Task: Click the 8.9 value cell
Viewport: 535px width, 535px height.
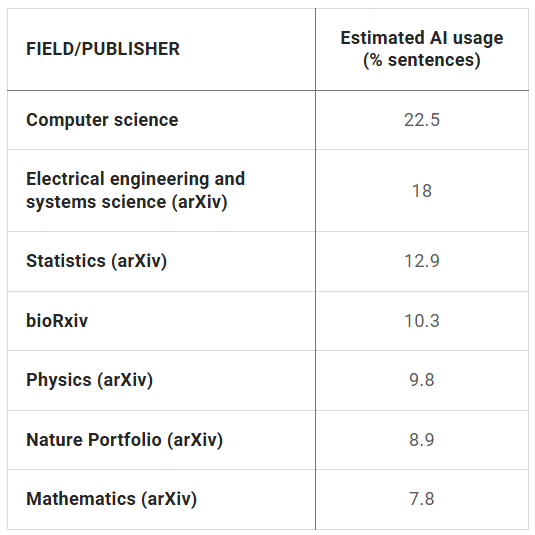Action: [422, 439]
